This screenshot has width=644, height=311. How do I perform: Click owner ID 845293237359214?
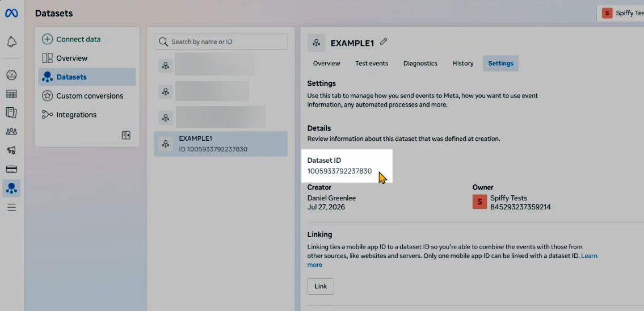click(x=520, y=207)
